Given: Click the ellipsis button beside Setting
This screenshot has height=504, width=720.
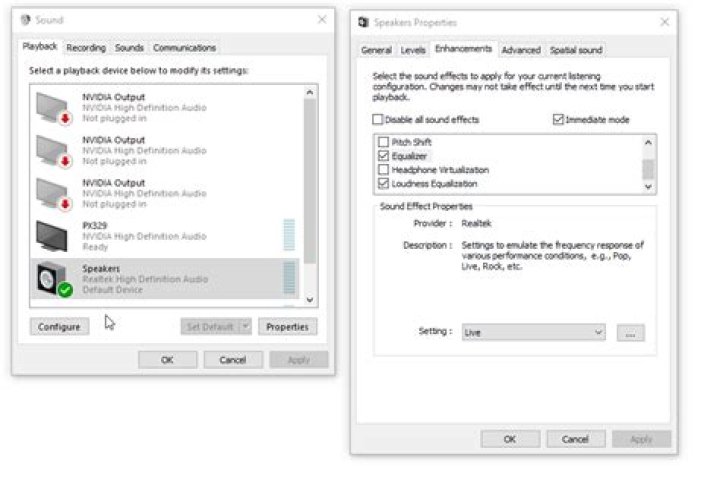Looking at the screenshot, I should point(630,333).
